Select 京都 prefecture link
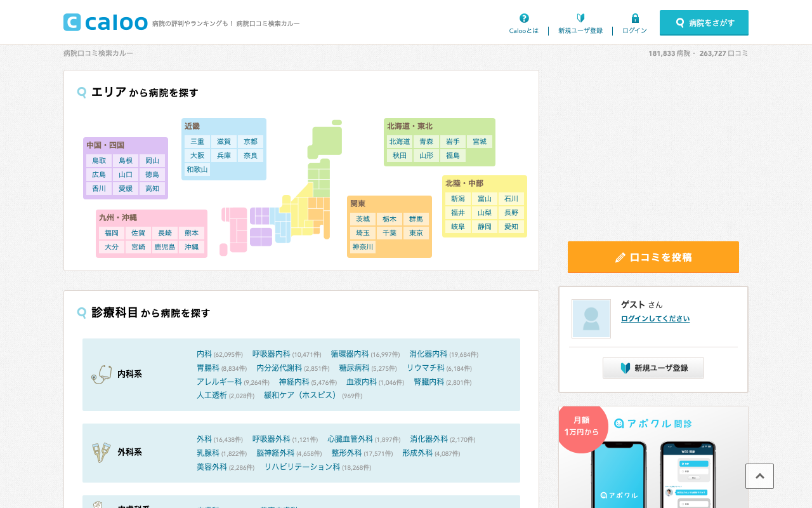812x508 pixels. (251, 142)
